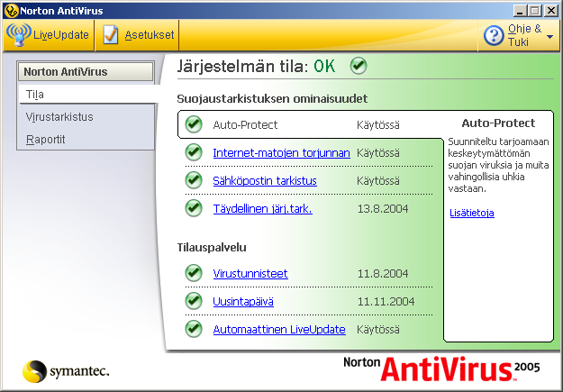This screenshot has width=563, height=392.
Task: Click the Suojaustarkistuksen ominaisuudet heading
Action: click(x=272, y=99)
